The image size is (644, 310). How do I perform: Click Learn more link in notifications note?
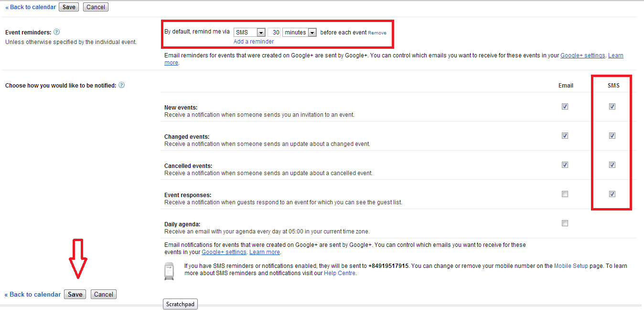(265, 252)
